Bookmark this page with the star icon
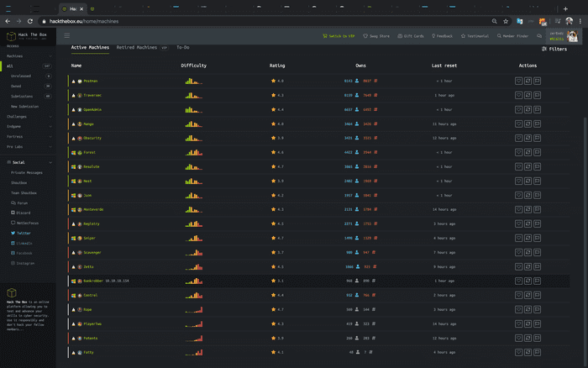Viewport: 588px width, 368px height. 505,21
